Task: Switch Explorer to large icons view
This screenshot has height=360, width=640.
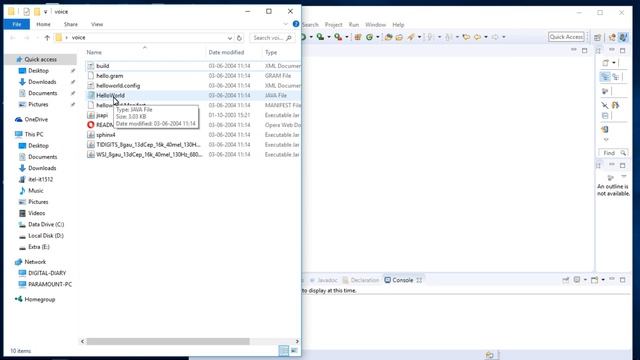Action: click(294, 351)
